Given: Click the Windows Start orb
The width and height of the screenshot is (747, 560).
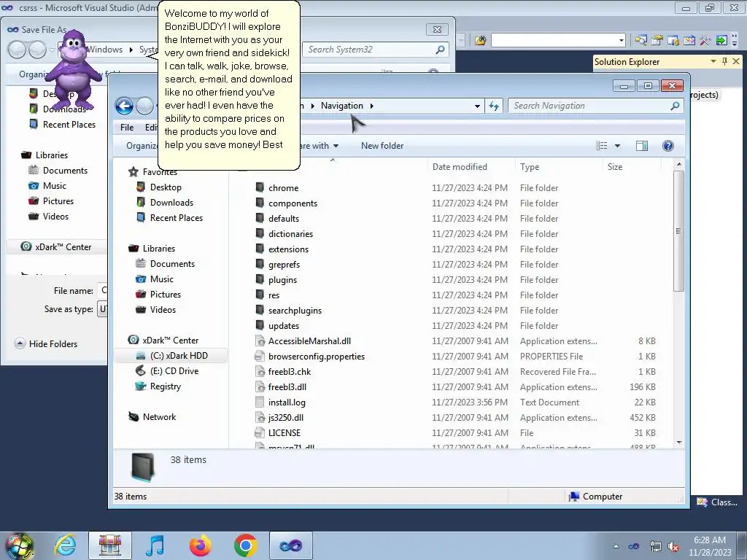Looking at the screenshot, I should click(x=20, y=546).
